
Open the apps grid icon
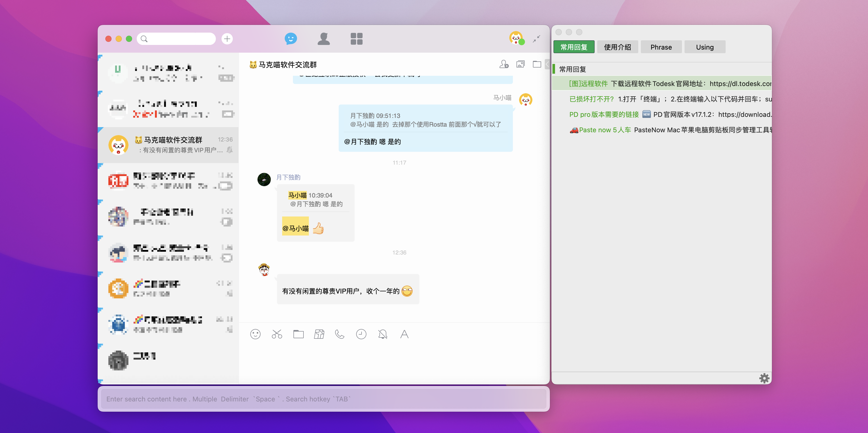point(356,39)
